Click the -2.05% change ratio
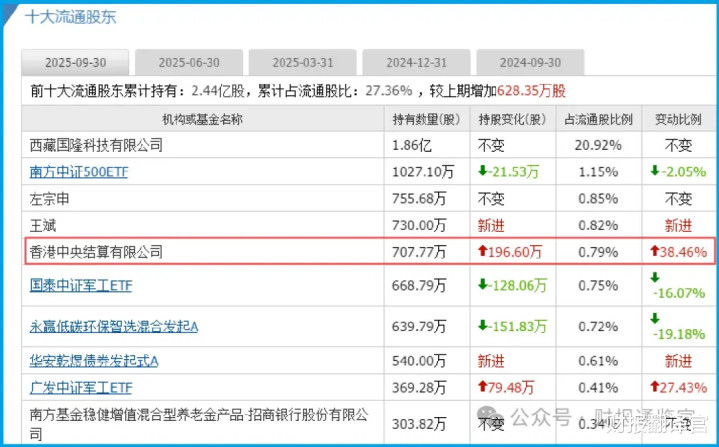 coord(678,172)
